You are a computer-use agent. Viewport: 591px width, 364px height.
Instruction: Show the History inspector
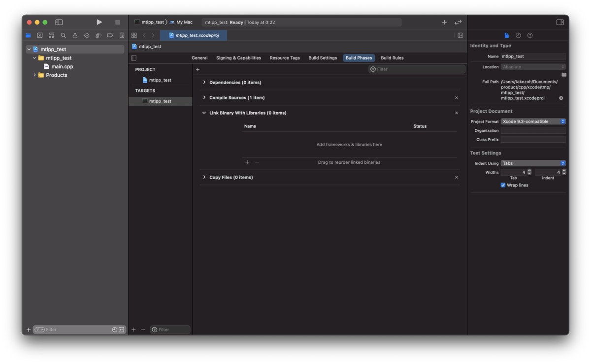(x=518, y=35)
